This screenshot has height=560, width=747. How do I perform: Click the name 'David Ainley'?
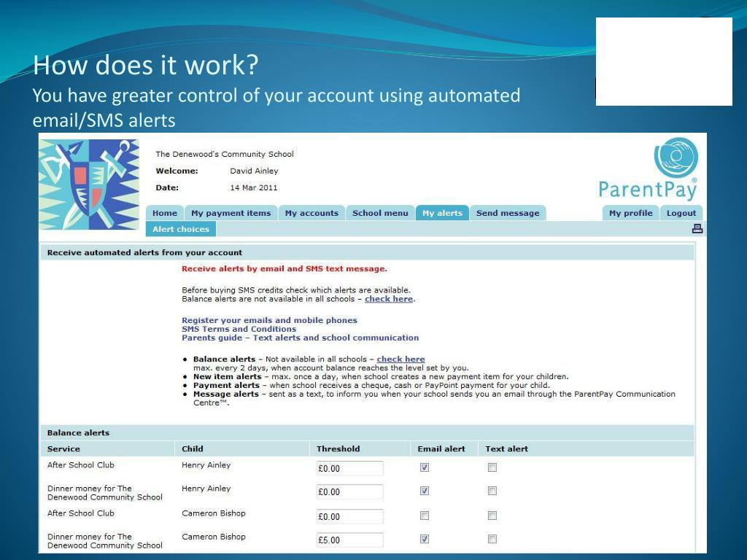254,171
